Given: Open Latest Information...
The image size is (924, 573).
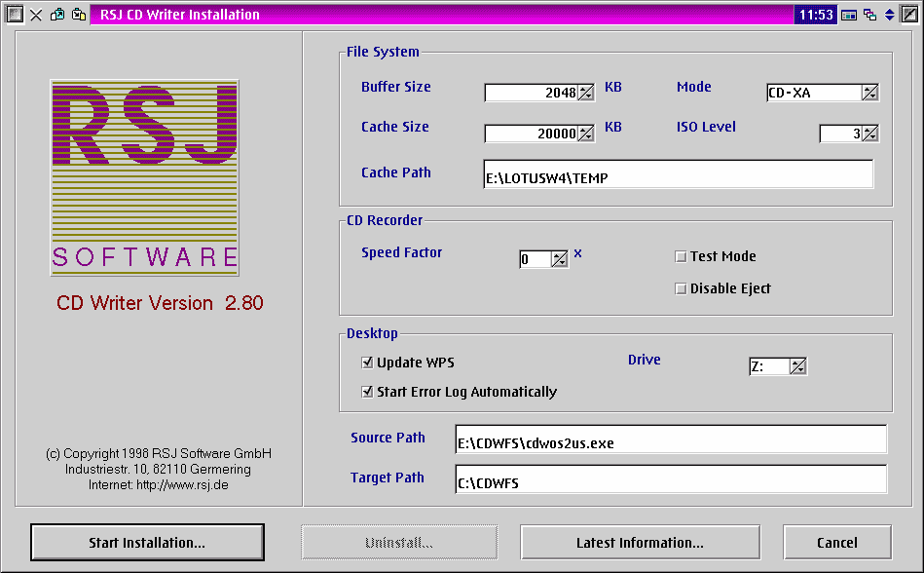Looking at the screenshot, I should pyautogui.click(x=640, y=543).
